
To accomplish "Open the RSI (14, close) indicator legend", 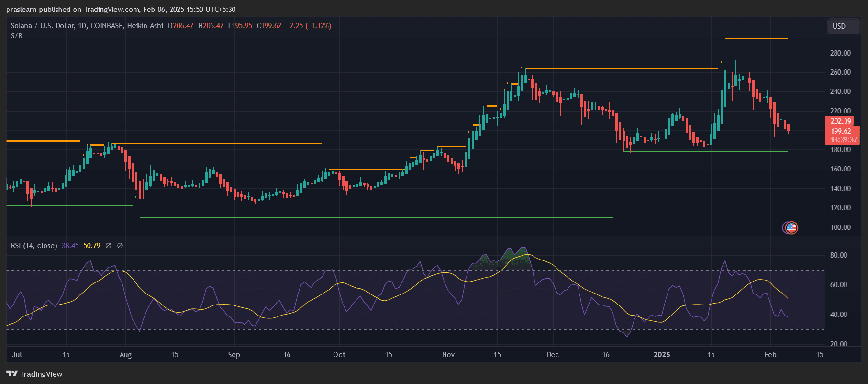I will click(x=34, y=246).
